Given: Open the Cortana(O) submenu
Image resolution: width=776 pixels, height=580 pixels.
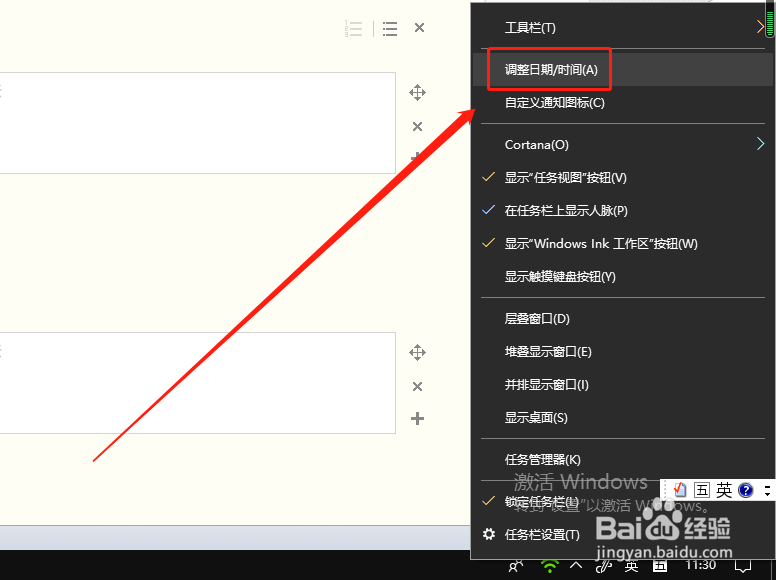Looking at the screenshot, I should coord(623,145).
